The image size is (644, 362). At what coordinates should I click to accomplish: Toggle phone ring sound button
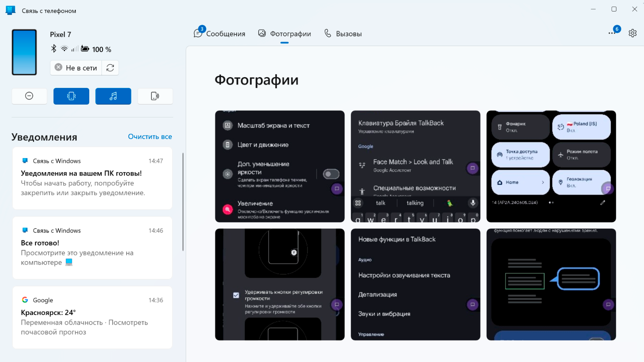[x=155, y=96]
